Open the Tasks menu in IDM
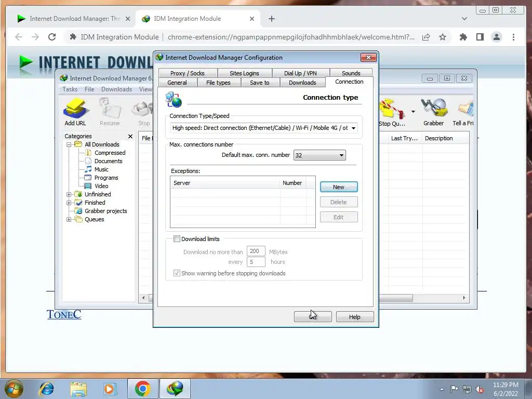 tap(70, 89)
